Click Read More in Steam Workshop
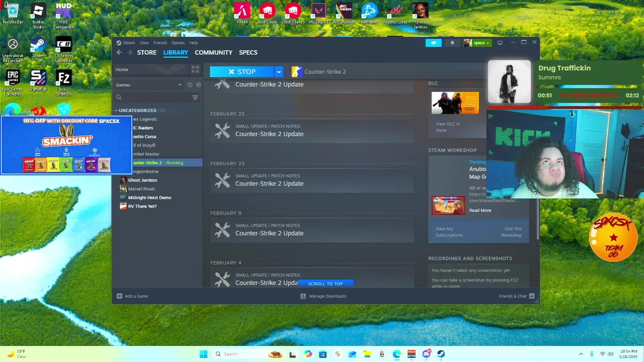 (x=480, y=210)
